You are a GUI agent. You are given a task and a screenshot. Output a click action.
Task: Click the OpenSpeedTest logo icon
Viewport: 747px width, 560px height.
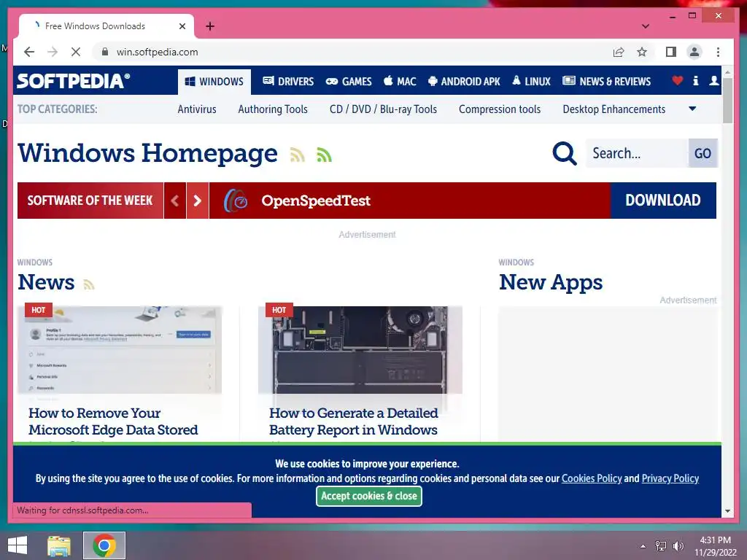(236, 201)
